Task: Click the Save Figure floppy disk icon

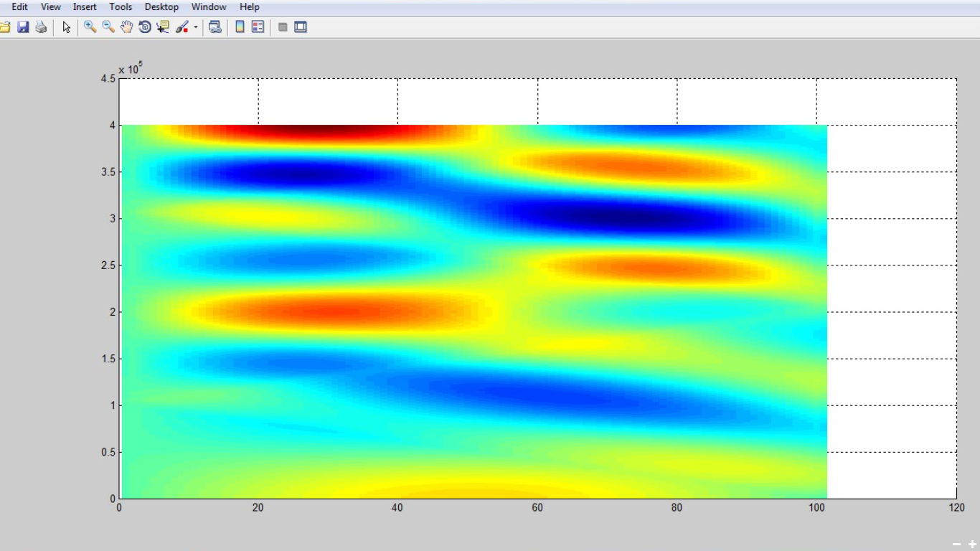Action: [x=23, y=27]
